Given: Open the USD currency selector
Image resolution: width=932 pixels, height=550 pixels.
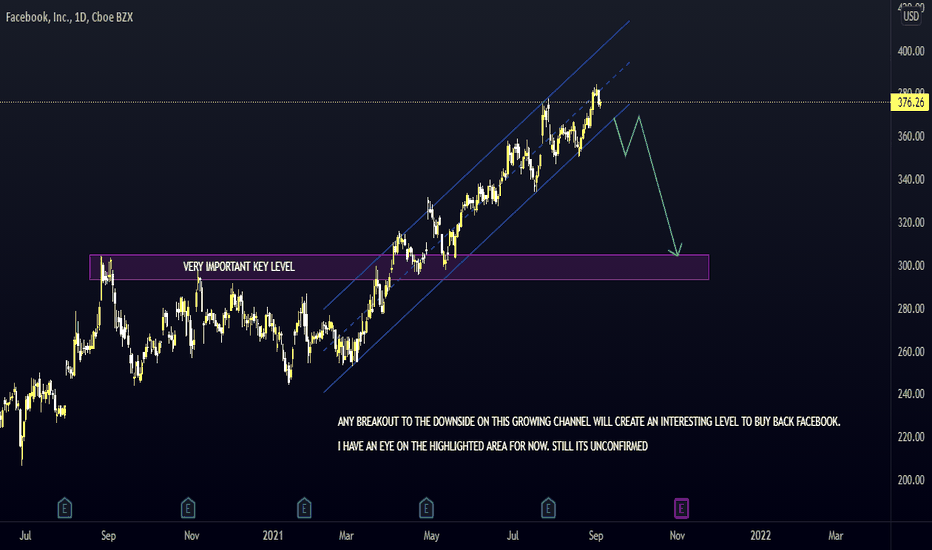Looking at the screenshot, I should (911, 16).
